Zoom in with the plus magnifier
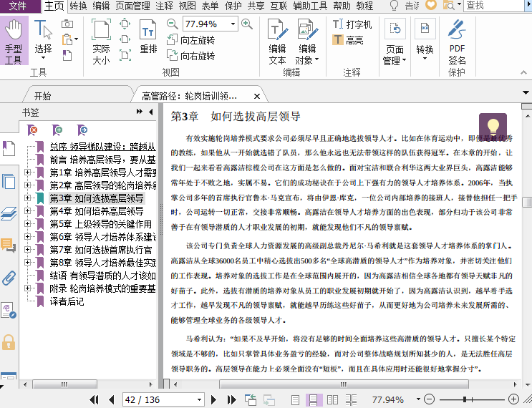 coord(246,24)
